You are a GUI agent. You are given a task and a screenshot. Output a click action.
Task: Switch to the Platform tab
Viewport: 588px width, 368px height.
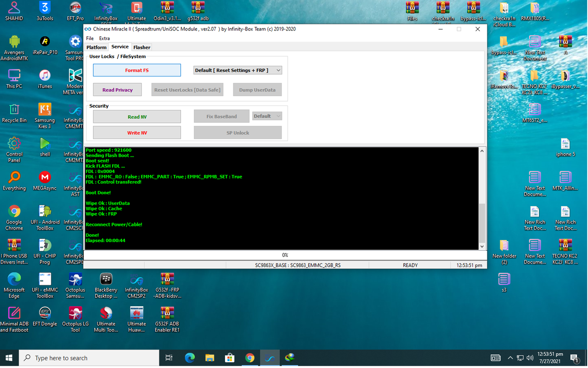tap(96, 47)
